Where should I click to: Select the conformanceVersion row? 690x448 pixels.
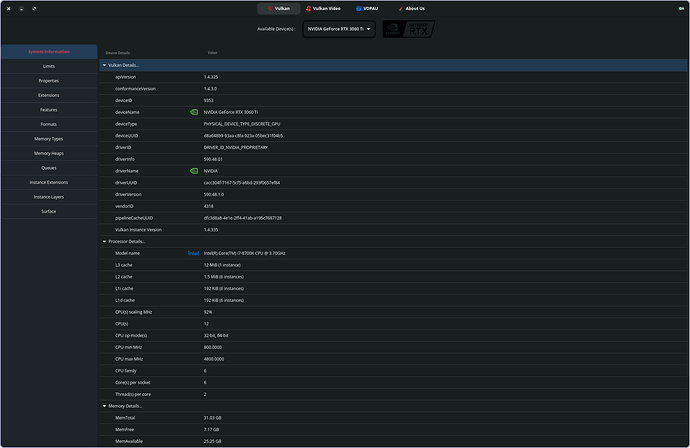coord(393,89)
